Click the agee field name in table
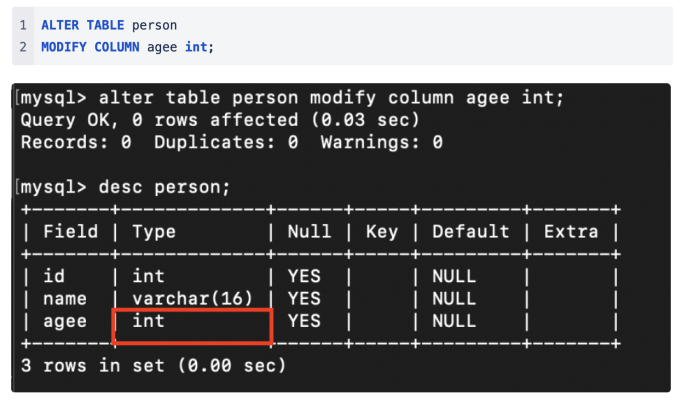Screen dimensions: 684x401 click(65, 322)
